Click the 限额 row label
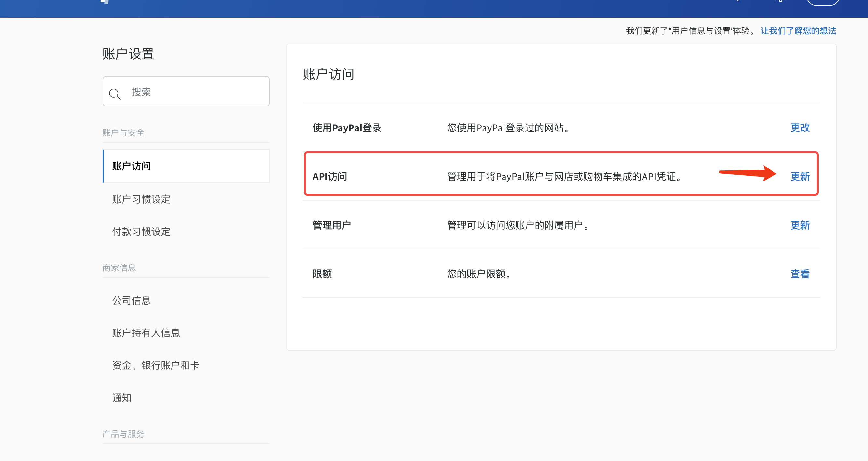The image size is (868, 461). 322,274
